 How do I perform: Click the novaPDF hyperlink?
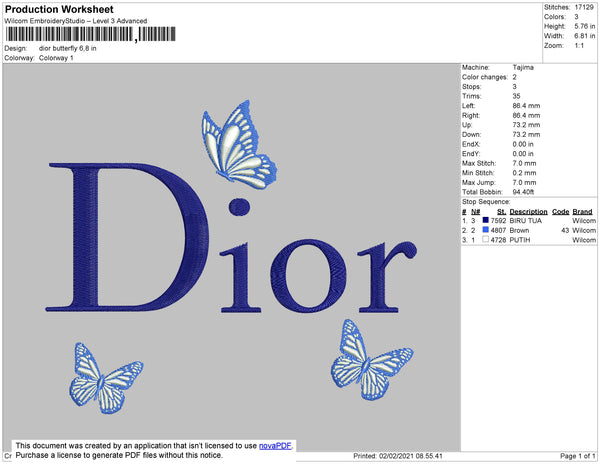[275, 446]
